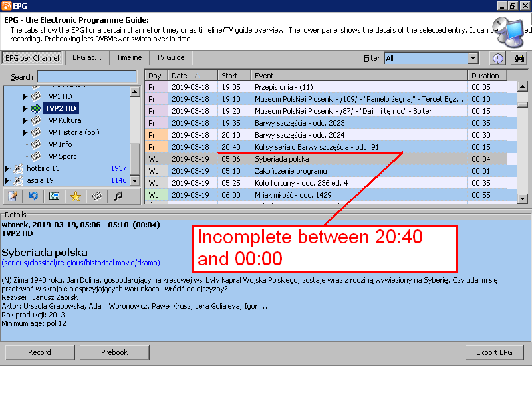
Task: Click the binoculars search icon
Action: pyautogui.click(x=518, y=59)
